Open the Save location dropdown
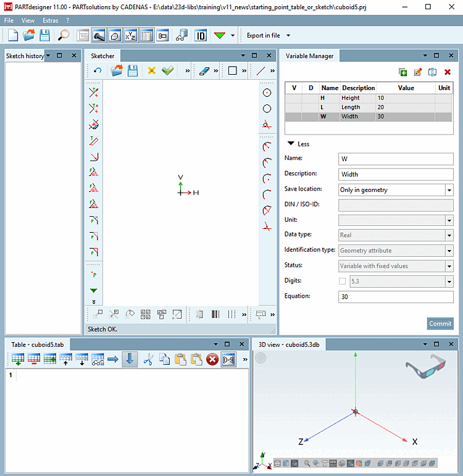This screenshot has height=476, width=463. pos(449,190)
